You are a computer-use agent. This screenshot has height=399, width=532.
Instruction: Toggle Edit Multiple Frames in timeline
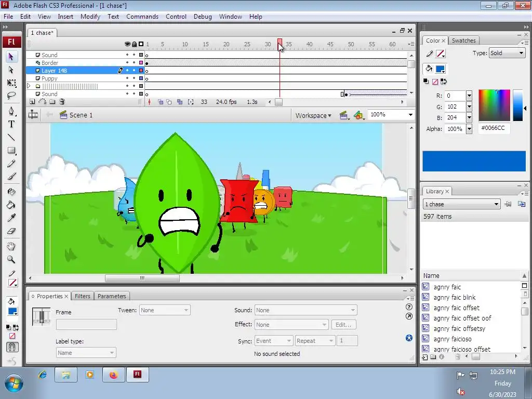[x=180, y=102]
